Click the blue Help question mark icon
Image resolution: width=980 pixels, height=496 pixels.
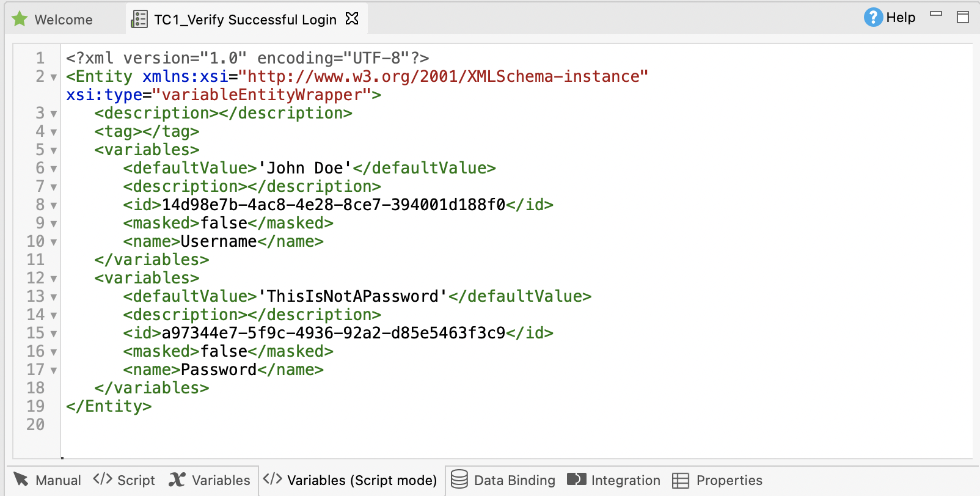(872, 17)
